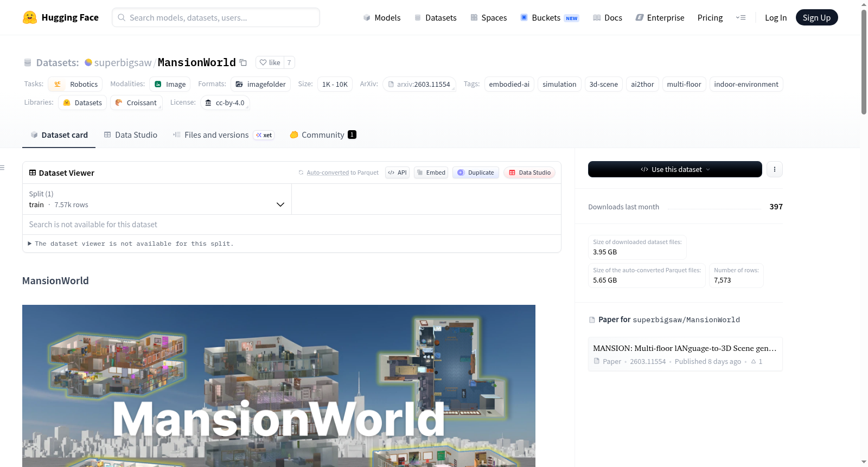Click the imagefolder format tag

click(x=261, y=84)
